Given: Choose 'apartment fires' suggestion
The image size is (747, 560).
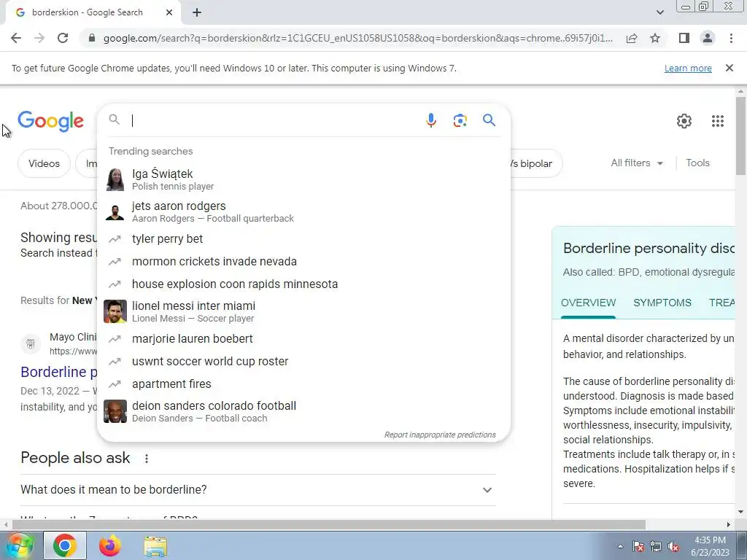Looking at the screenshot, I should click(303, 384).
